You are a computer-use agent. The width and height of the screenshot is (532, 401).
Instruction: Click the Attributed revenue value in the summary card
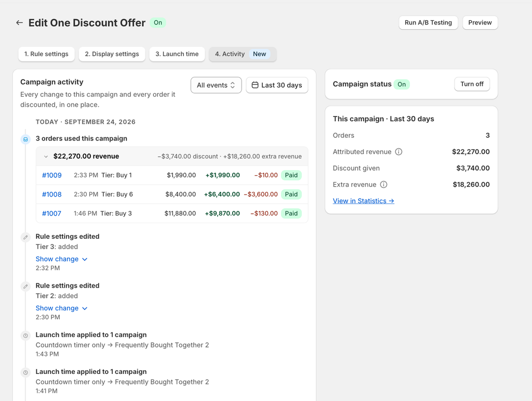click(x=471, y=152)
